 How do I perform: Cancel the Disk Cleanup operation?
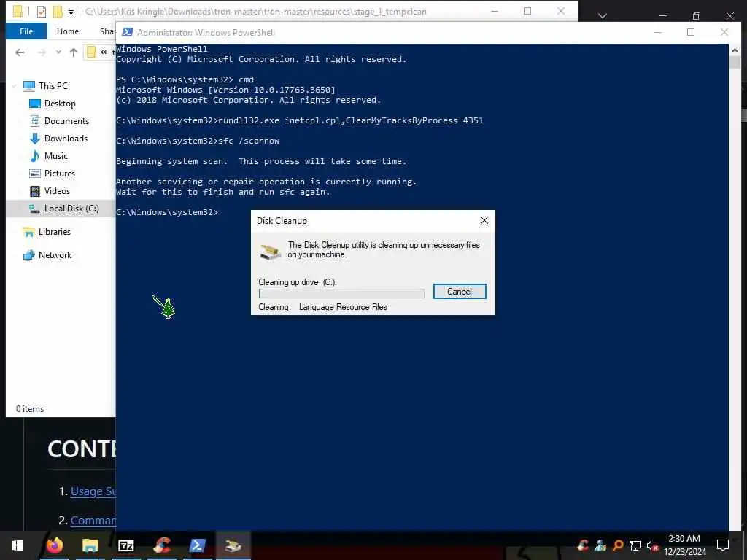[x=460, y=292]
